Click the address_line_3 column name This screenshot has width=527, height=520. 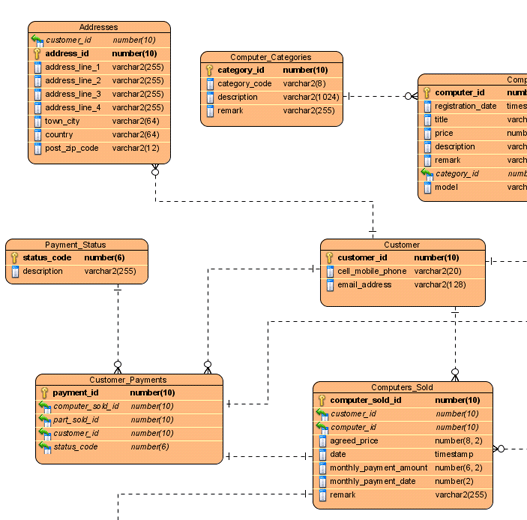pyautogui.click(x=73, y=94)
